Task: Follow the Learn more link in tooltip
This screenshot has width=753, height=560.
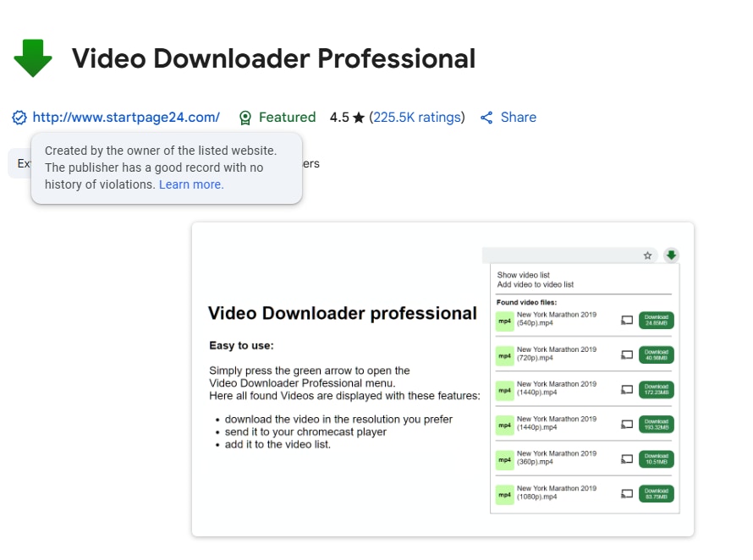Action: click(191, 184)
